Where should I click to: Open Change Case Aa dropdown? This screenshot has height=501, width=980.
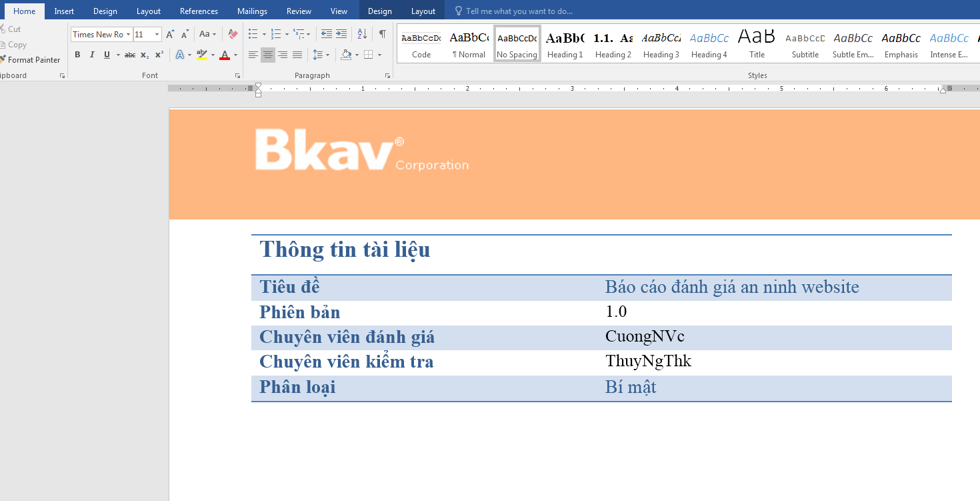(x=208, y=34)
